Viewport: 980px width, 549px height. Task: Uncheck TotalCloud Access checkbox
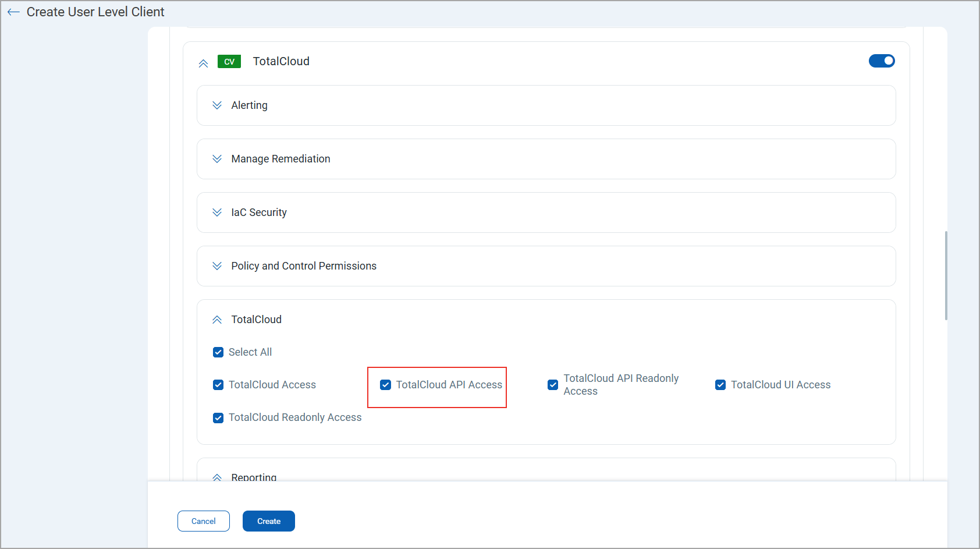point(218,385)
